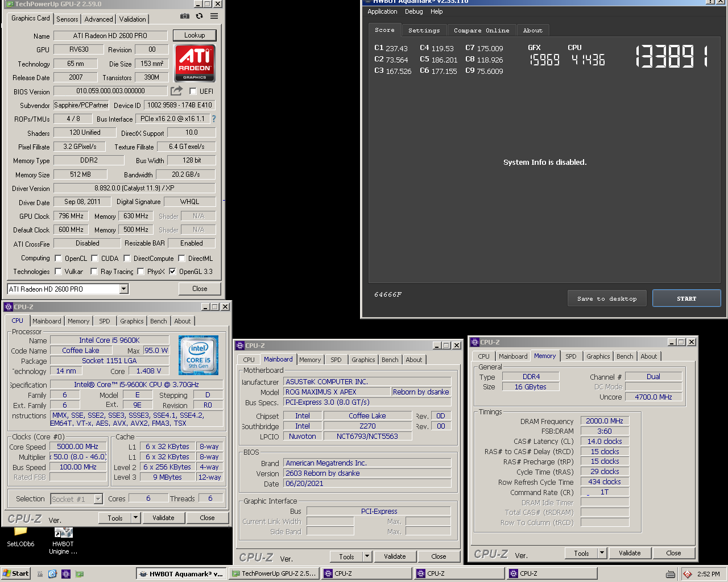Click the on-screen keyboard tray icon

671,574
